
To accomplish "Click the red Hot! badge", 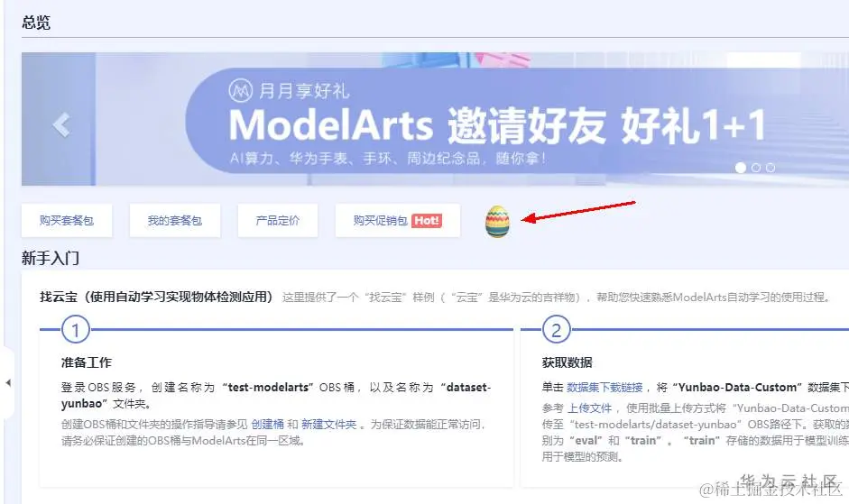I will click(427, 220).
